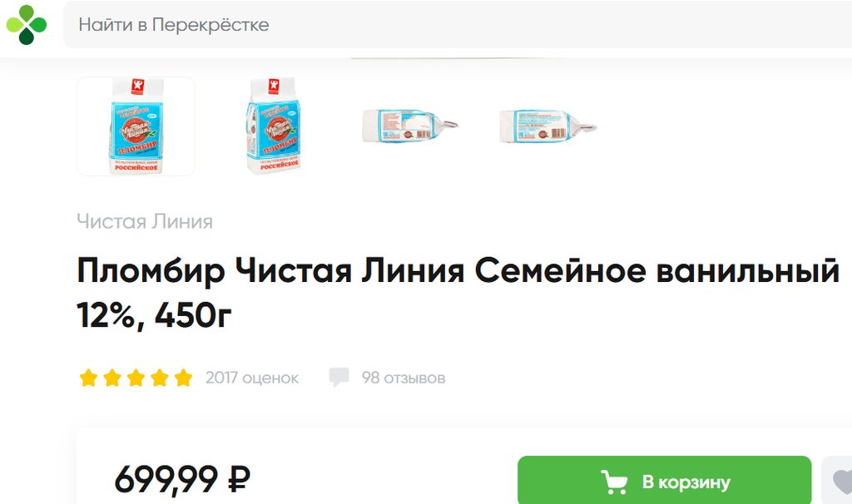Image resolution: width=852 pixels, height=504 pixels.
Task: Click the 699,99 ₽ price text
Action: click(x=182, y=479)
